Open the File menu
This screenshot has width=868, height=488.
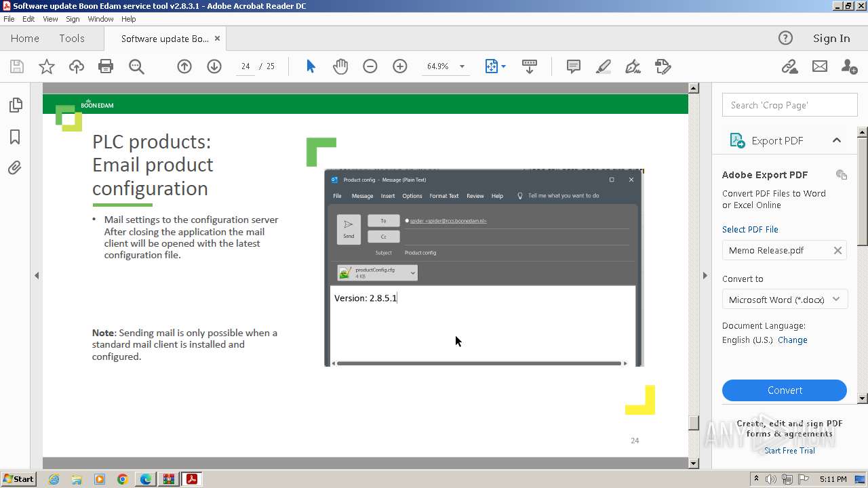click(x=9, y=19)
